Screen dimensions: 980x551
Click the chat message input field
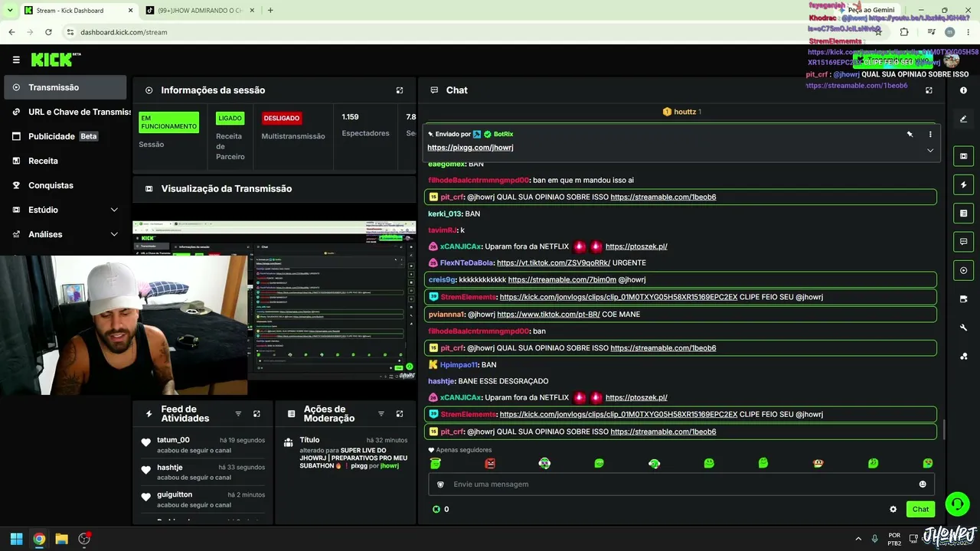681,484
